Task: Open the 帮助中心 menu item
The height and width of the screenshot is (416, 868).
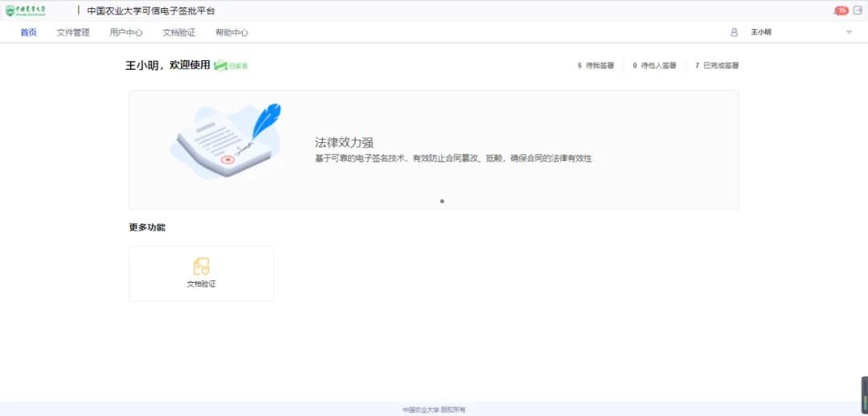Action: click(231, 33)
